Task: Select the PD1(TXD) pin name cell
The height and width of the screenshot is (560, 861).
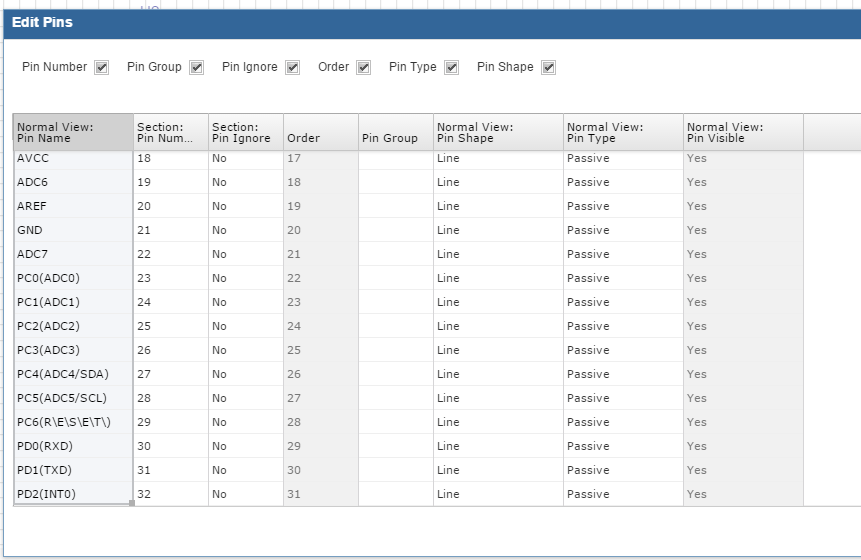Action: (x=73, y=470)
